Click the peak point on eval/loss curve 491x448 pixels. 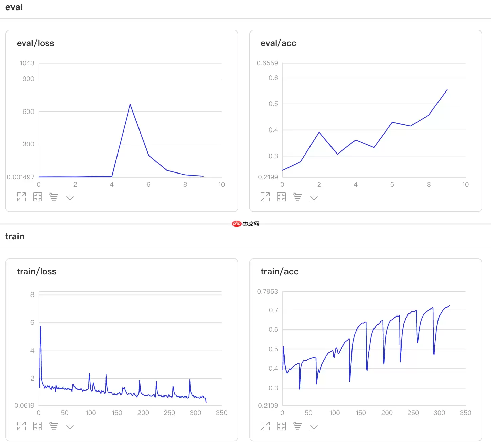(x=130, y=104)
